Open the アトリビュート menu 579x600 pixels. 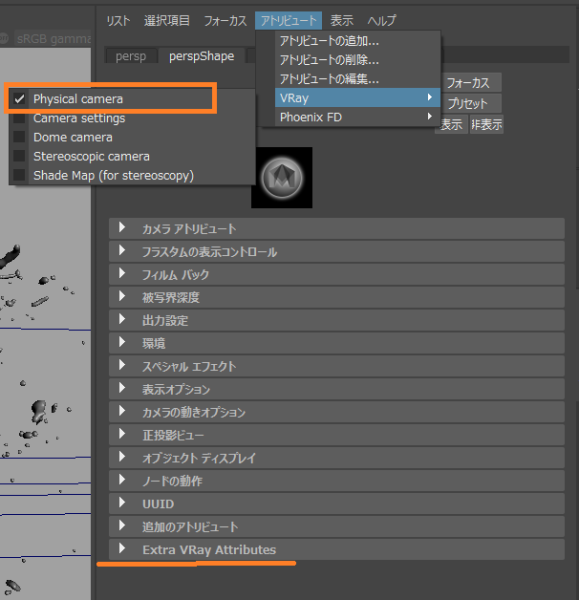(289, 20)
